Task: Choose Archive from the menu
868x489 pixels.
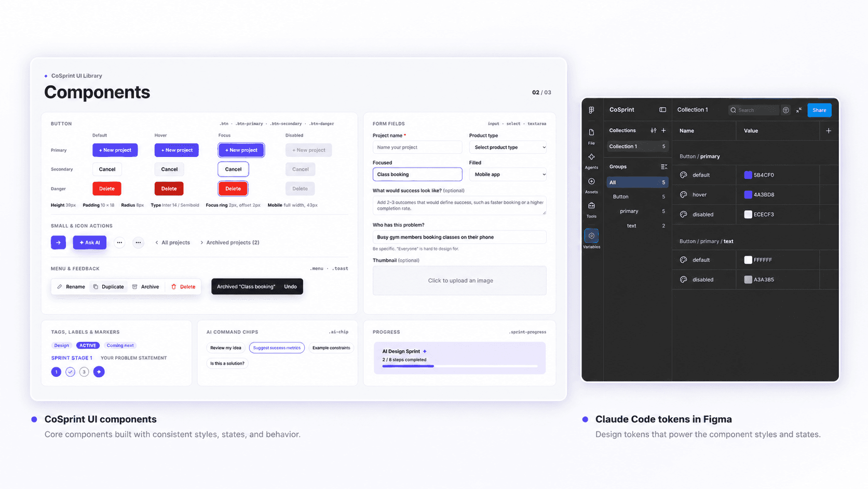Action: 145,287
